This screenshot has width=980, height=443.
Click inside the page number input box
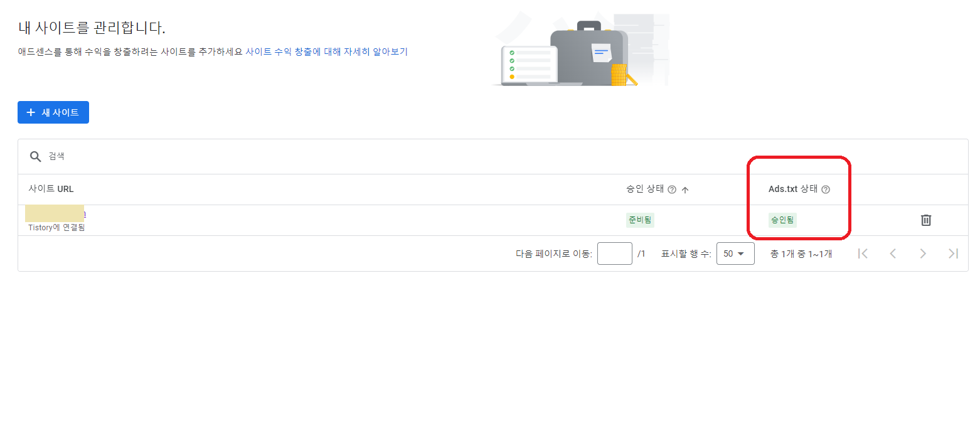614,253
